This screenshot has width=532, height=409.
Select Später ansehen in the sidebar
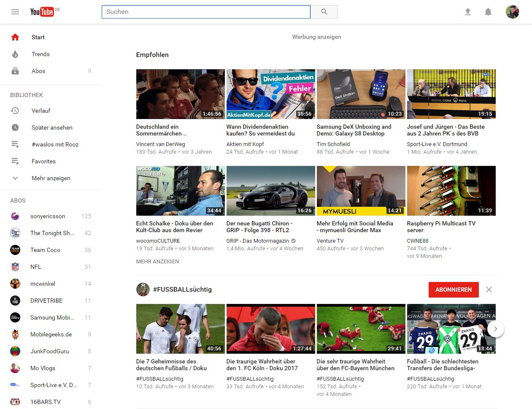click(x=51, y=127)
